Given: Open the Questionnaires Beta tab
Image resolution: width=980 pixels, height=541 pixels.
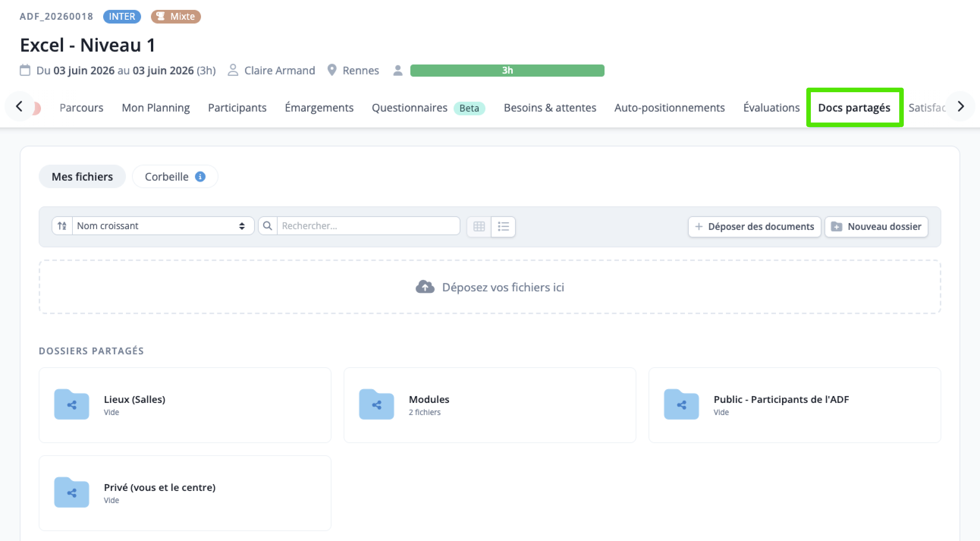Looking at the screenshot, I should 428,108.
